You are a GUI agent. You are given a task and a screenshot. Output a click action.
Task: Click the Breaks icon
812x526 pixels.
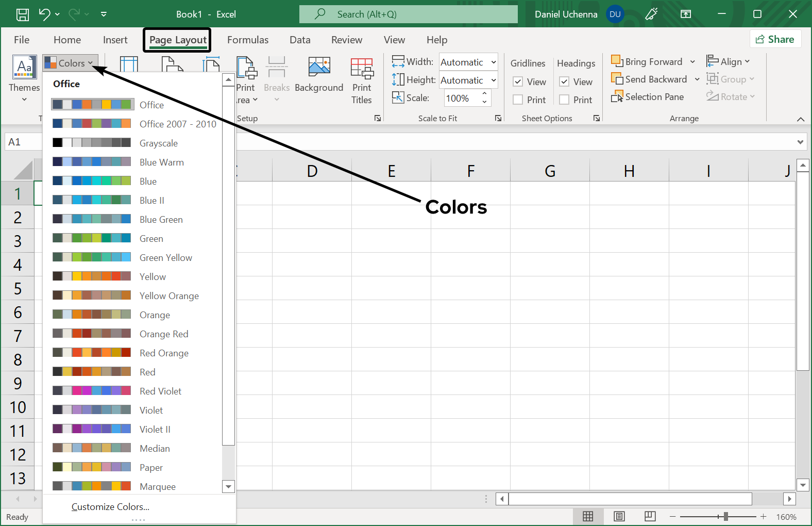[x=277, y=68]
